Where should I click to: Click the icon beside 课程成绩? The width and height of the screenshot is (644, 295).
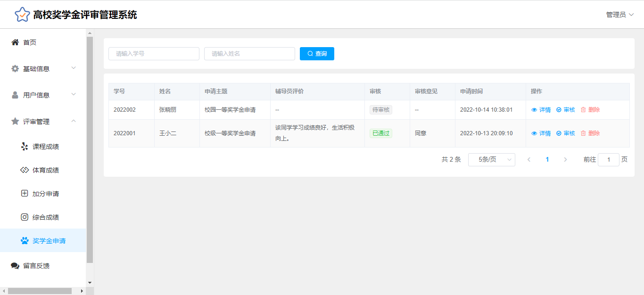pos(25,147)
